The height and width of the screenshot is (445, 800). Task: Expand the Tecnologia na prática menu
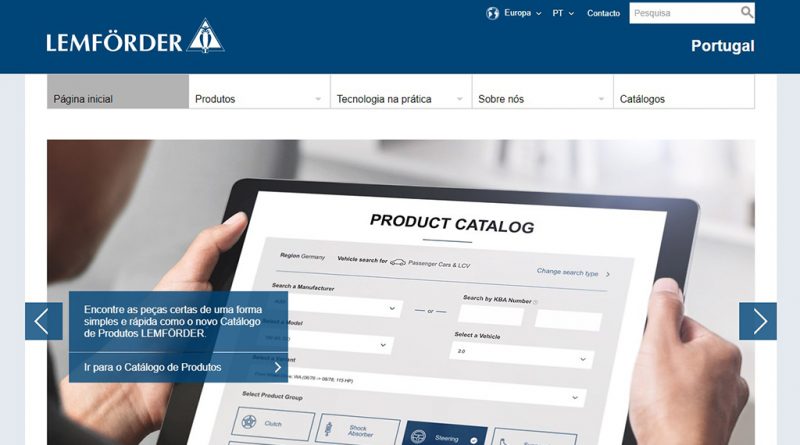(400, 99)
